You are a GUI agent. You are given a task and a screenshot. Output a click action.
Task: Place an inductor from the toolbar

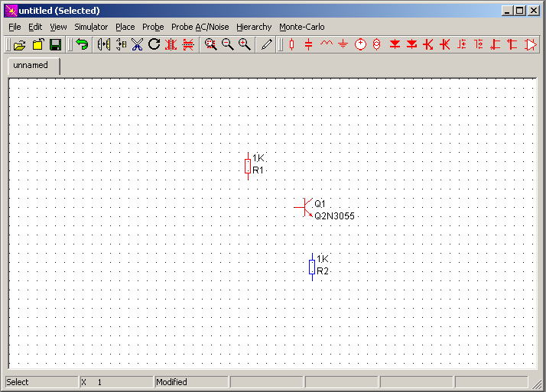[x=327, y=44]
